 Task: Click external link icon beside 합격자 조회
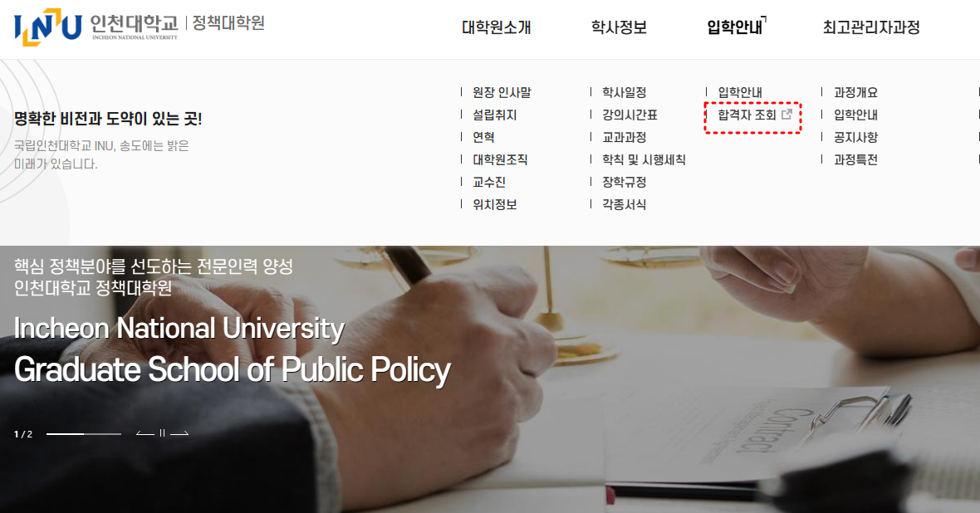point(787,115)
